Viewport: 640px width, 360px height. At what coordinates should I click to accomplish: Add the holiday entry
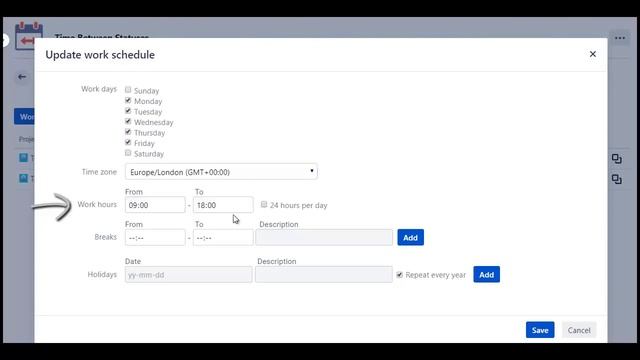(x=487, y=275)
